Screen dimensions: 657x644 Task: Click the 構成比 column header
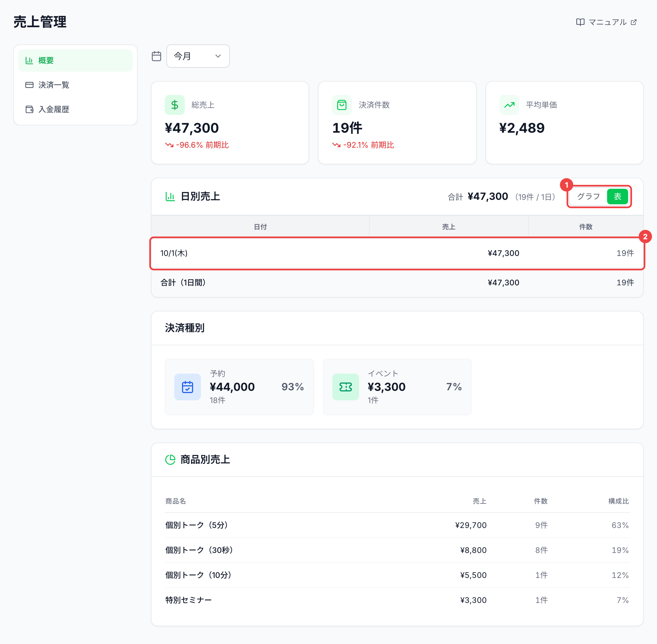[618, 501]
